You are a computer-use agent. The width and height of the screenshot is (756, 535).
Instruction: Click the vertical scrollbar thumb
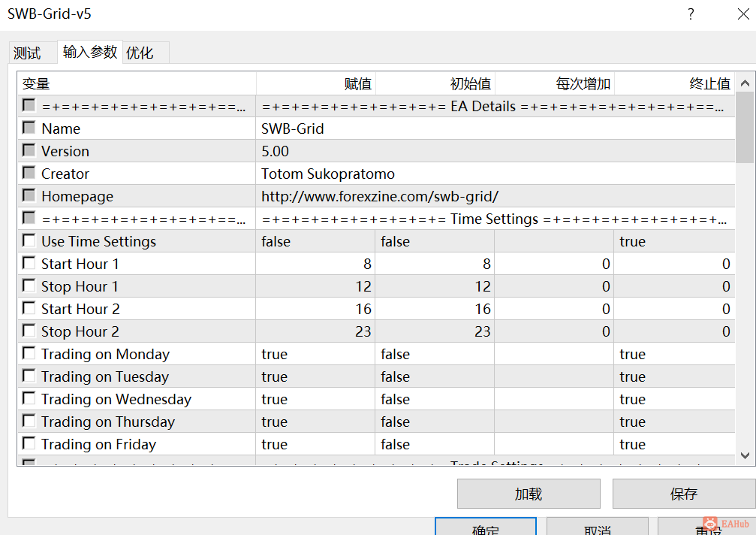point(745,128)
